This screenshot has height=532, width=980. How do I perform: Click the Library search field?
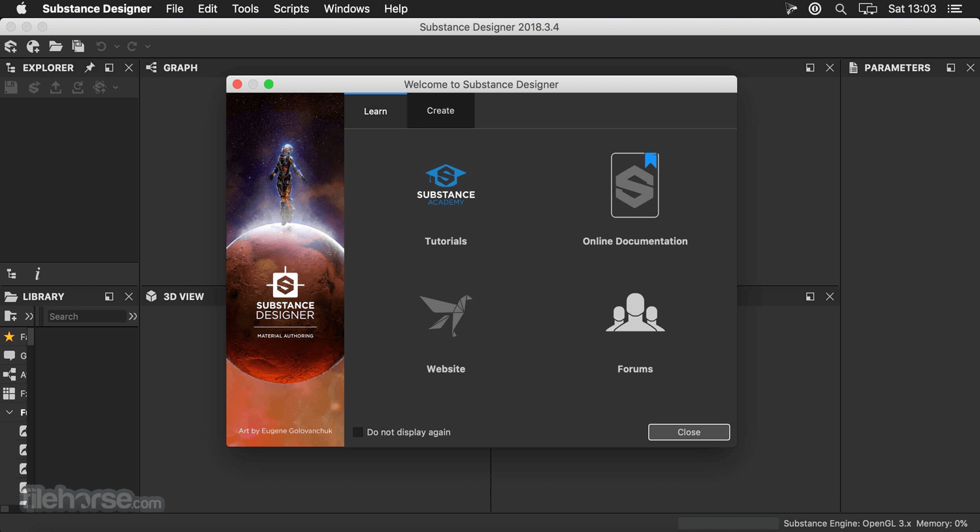tap(86, 316)
